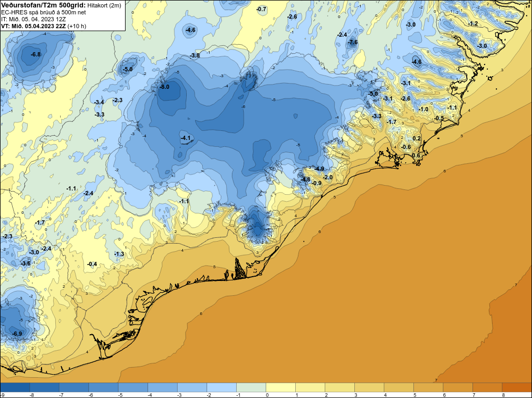Click the legend swatch between -1 and 0

click(x=251, y=387)
